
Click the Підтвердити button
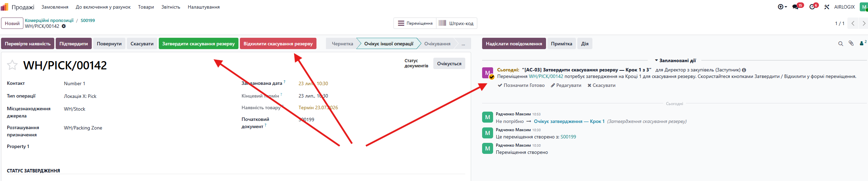[74, 44]
